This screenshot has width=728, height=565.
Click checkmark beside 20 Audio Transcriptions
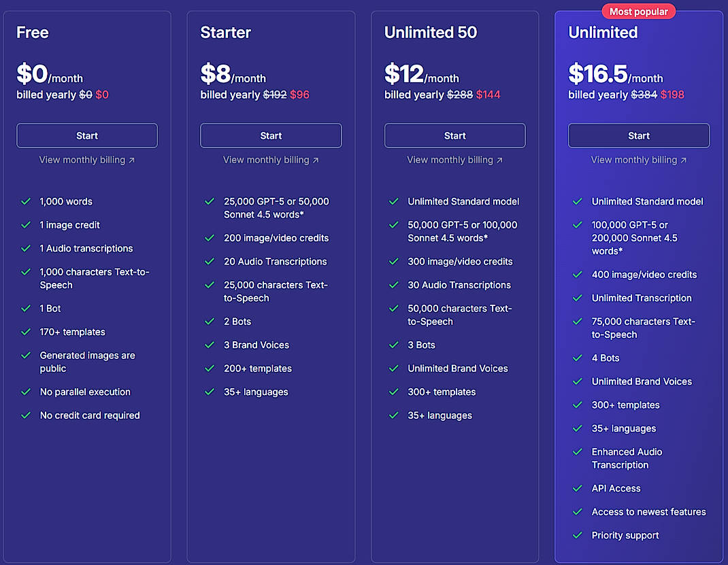[210, 261]
